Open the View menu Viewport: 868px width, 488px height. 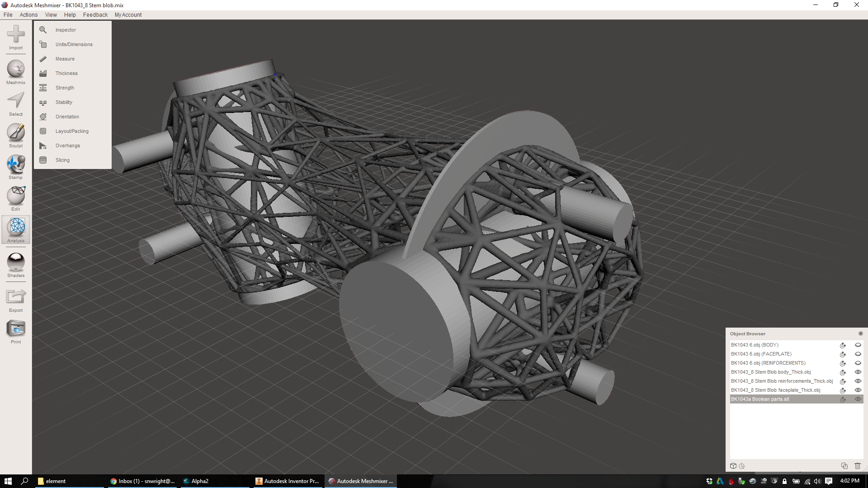point(51,15)
